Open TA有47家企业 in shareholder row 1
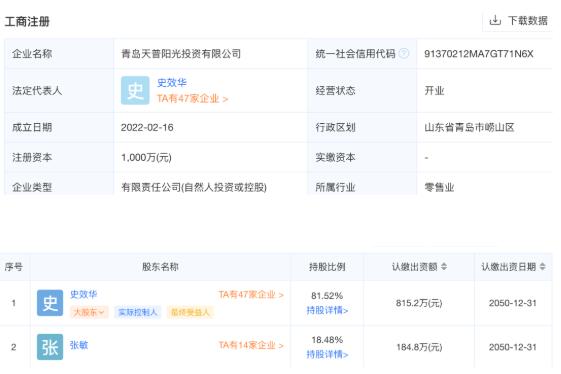 coord(251,295)
